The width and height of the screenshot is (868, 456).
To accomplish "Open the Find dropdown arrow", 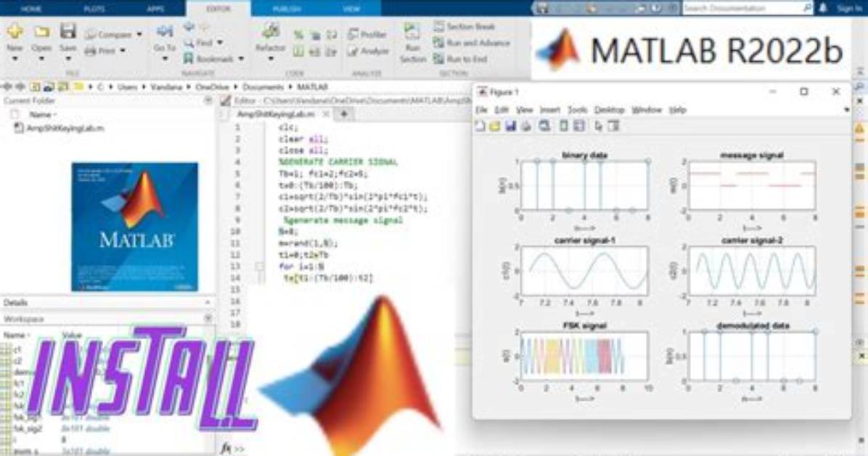I will pyautogui.click(x=220, y=43).
